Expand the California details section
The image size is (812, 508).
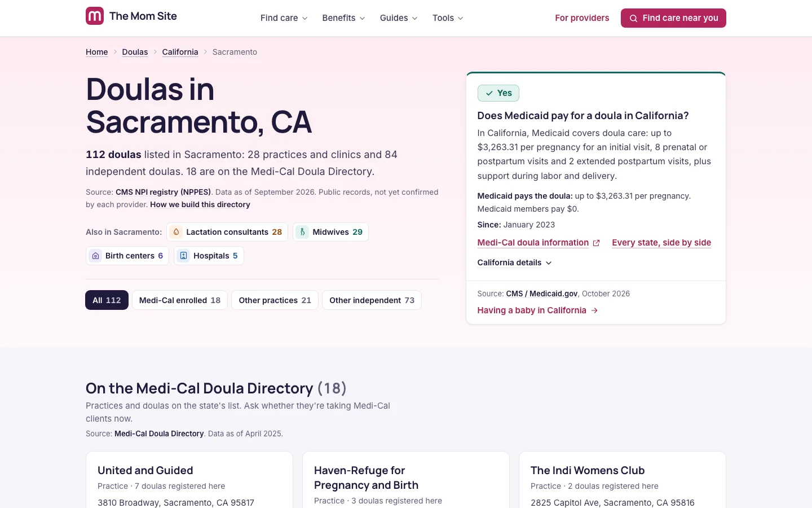(514, 262)
